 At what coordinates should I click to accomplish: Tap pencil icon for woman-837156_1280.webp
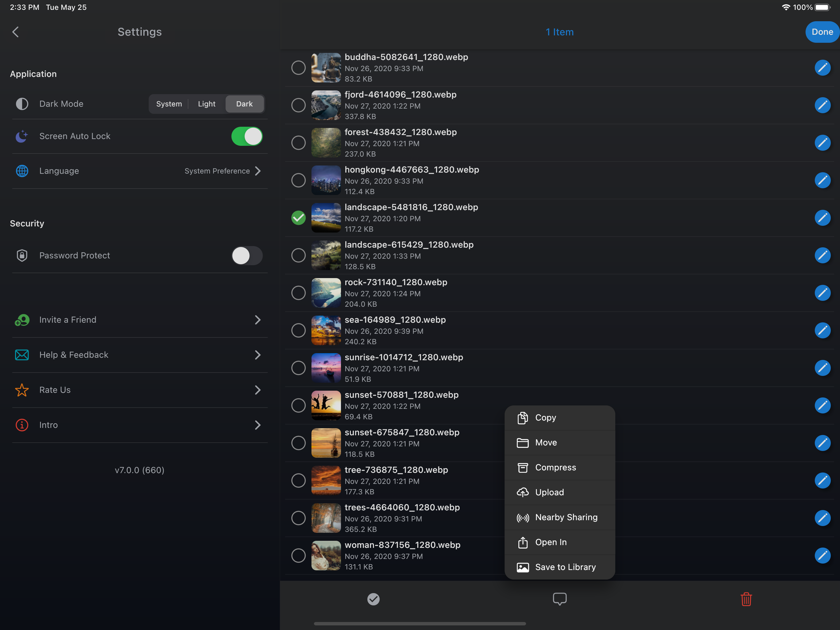pyautogui.click(x=822, y=556)
